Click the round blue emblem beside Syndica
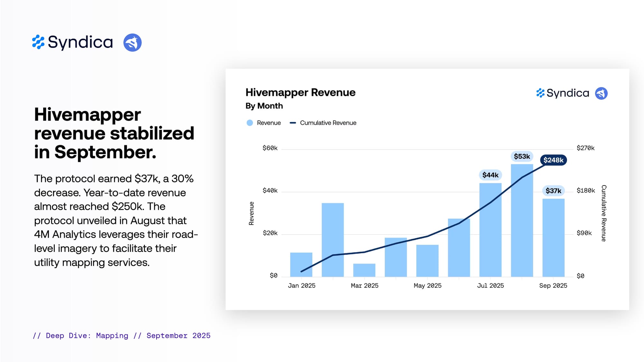 pos(132,42)
